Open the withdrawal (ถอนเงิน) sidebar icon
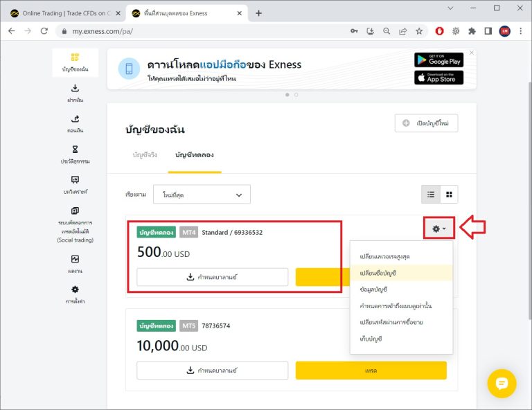 point(75,119)
